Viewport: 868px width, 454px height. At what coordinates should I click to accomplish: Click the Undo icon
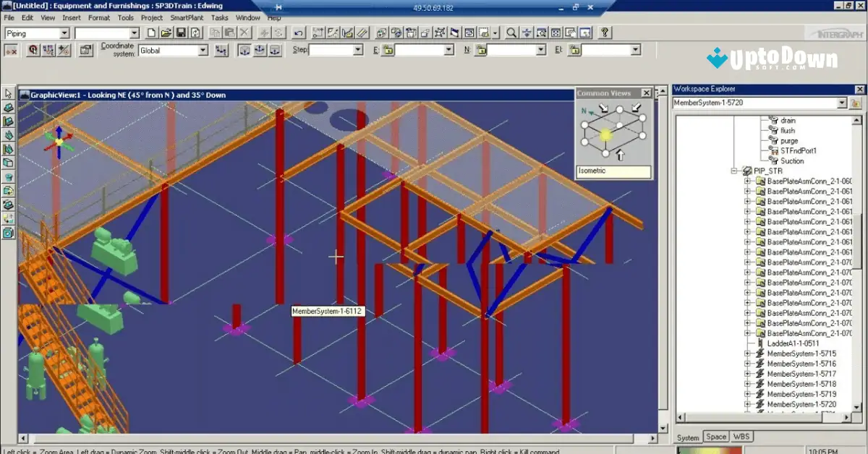click(x=299, y=33)
